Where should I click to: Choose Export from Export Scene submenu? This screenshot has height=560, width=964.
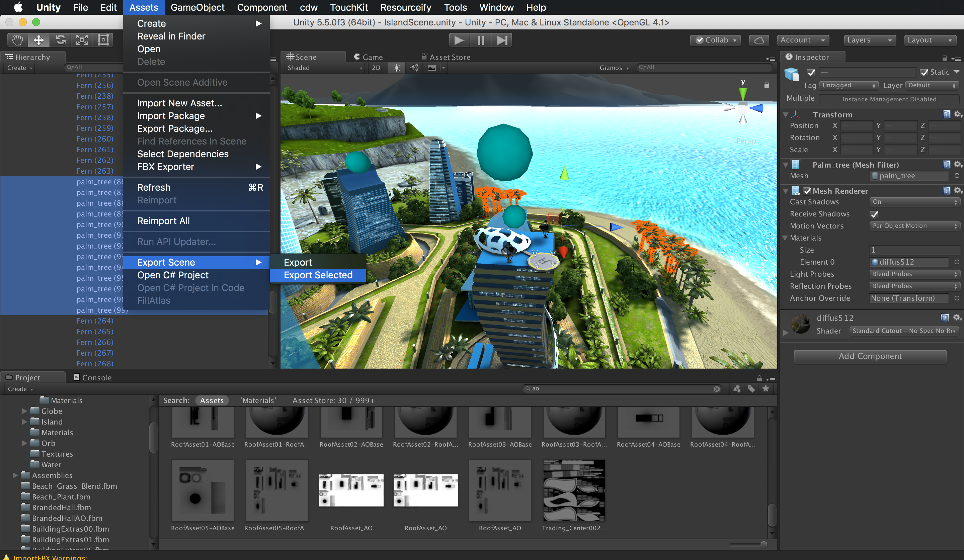click(x=318, y=263)
